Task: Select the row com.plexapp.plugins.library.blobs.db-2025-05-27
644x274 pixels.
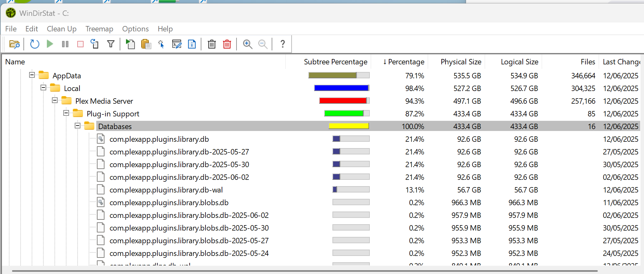Action: (321, 240)
